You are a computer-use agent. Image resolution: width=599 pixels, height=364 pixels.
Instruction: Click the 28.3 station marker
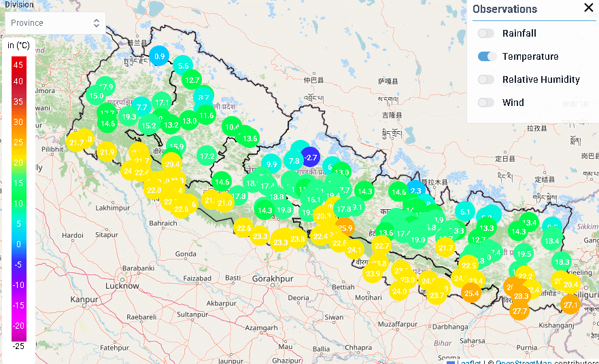[521, 296]
